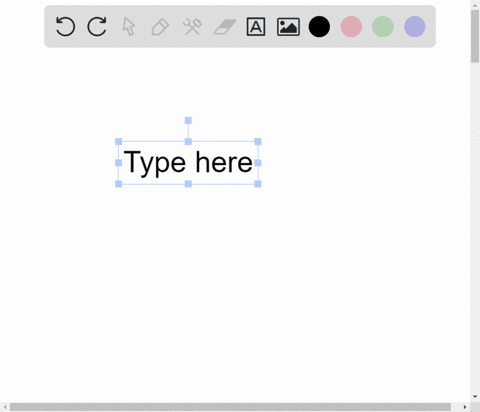Click the insert image icon
This screenshot has height=412, width=480.
point(288,27)
